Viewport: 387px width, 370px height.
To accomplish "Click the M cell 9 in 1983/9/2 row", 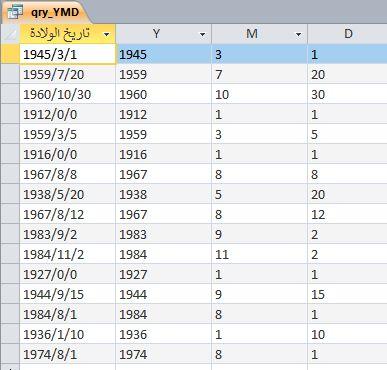I will point(260,234).
